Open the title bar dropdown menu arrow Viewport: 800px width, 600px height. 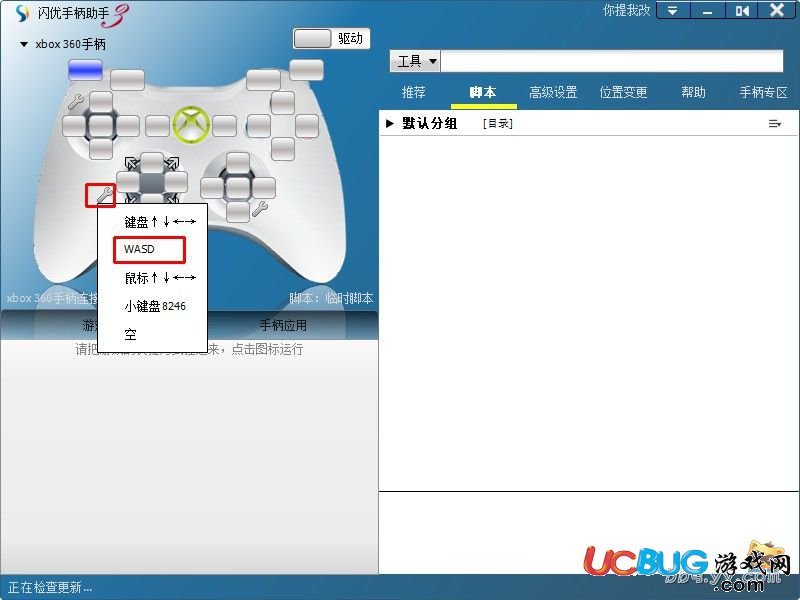(673, 10)
